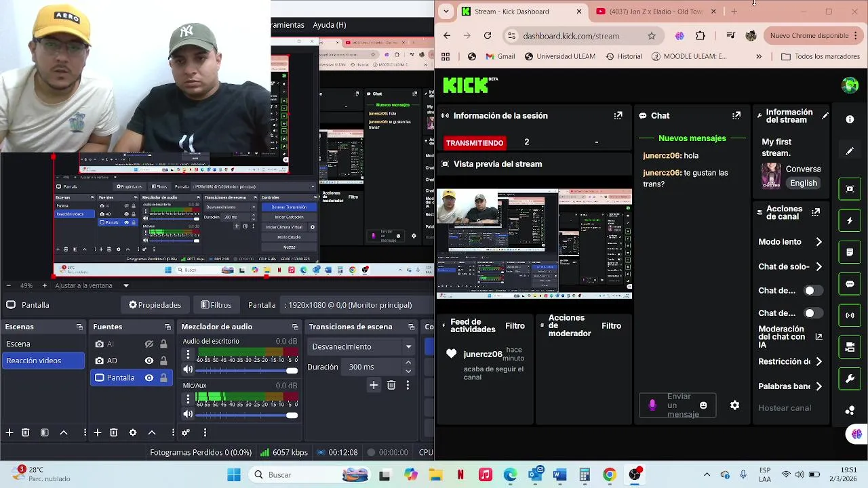The height and width of the screenshot is (488, 868).
Task: Add a scene transition with plus button
Action: [374, 385]
